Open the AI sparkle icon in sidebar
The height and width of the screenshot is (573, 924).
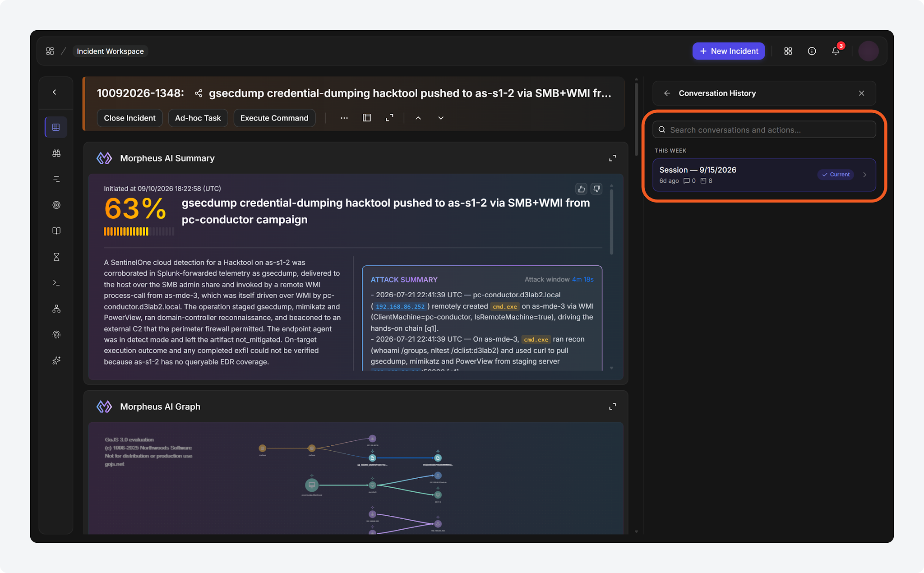click(56, 360)
